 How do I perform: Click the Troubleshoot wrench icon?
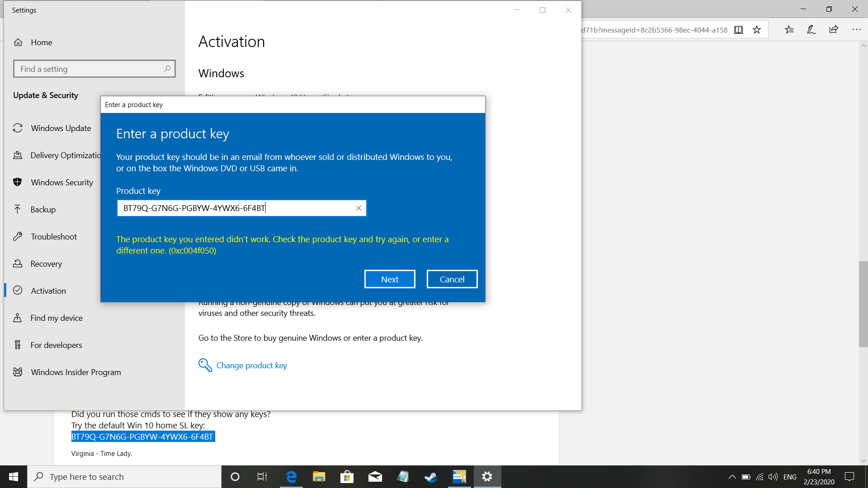[18, 236]
